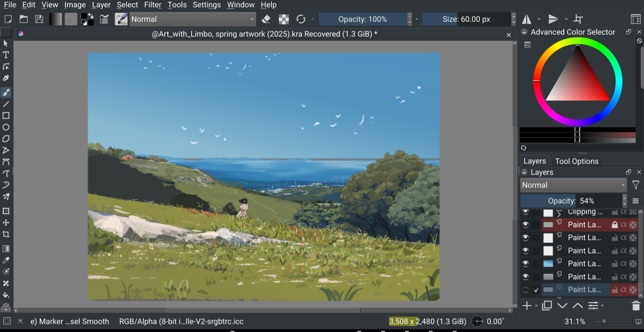Open the fill patterns chooser

coord(71,19)
